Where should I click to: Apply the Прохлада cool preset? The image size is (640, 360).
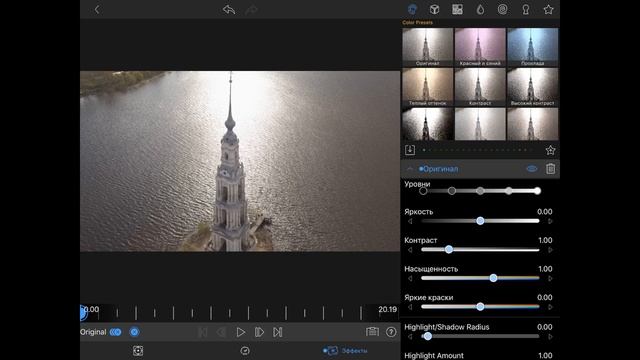(532, 47)
